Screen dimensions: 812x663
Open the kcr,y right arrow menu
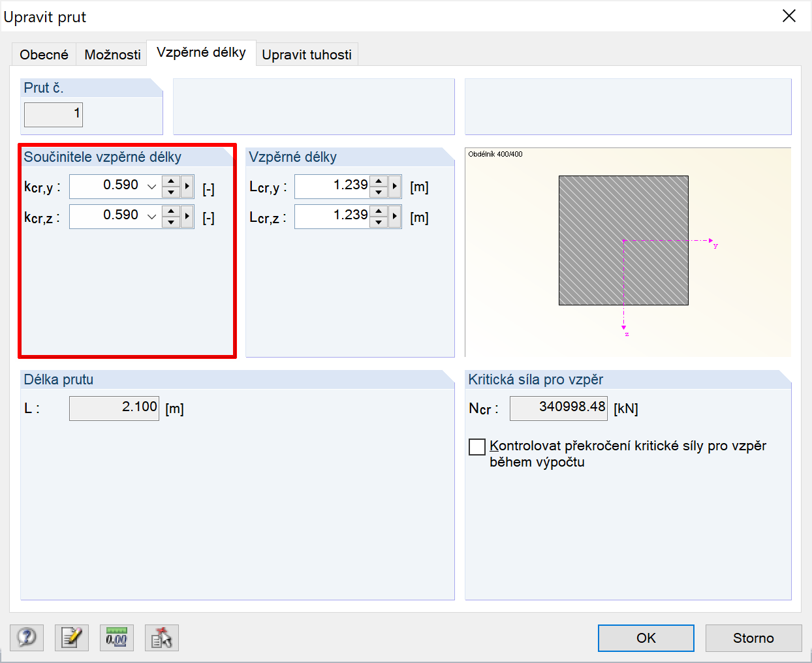click(x=187, y=187)
